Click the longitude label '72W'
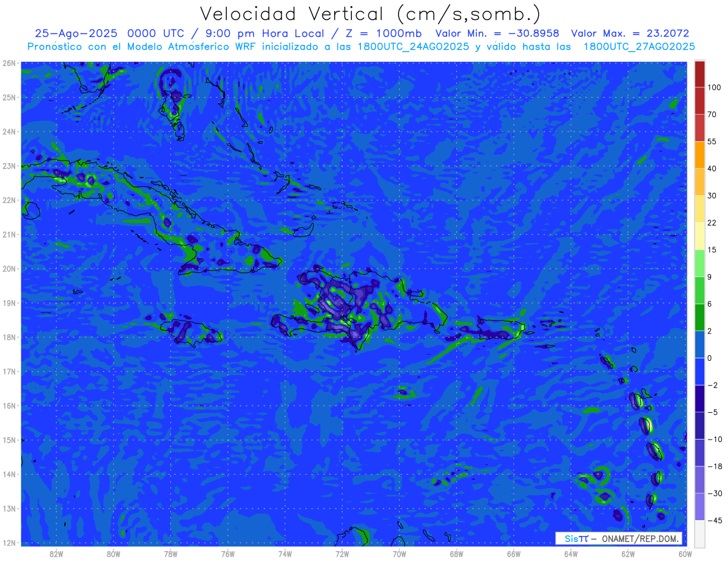728x562 pixels. pyautogui.click(x=342, y=554)
